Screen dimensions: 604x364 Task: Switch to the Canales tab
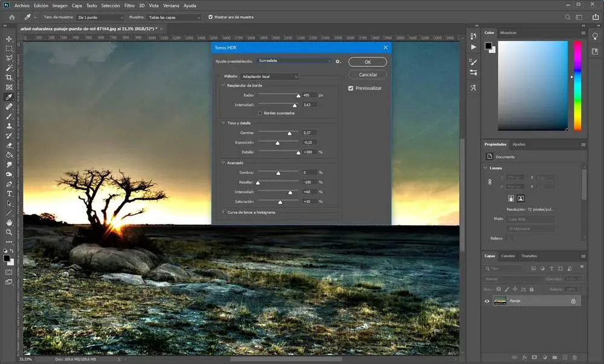point(509,256)
